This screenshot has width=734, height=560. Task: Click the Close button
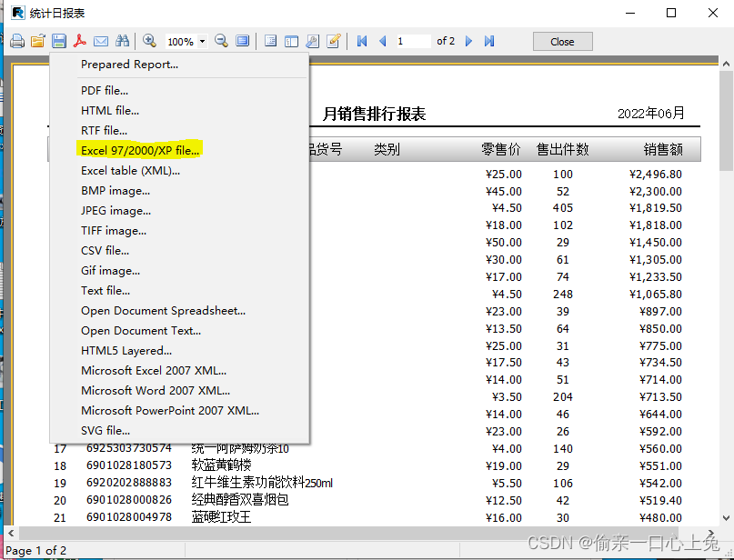tap(562, 41)
